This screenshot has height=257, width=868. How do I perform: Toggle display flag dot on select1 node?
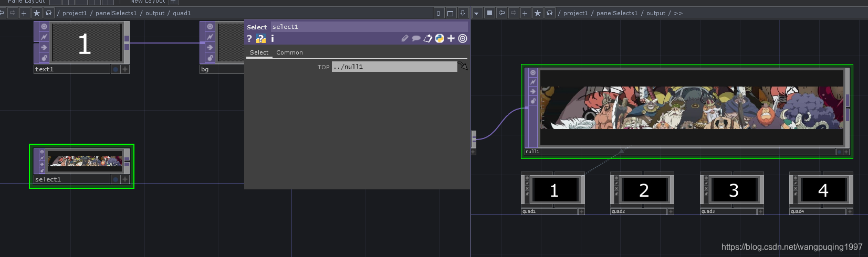pyautogui.click(x=115, y=179)
